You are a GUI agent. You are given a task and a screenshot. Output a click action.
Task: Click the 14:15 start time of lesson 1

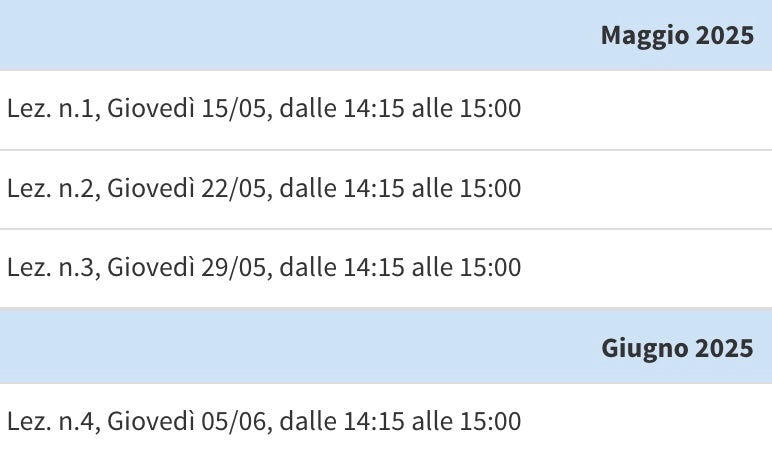(367, 108)
